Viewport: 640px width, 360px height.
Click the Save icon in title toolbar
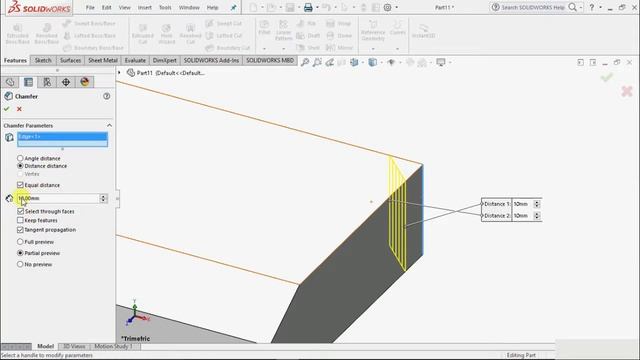coord(290,7)
